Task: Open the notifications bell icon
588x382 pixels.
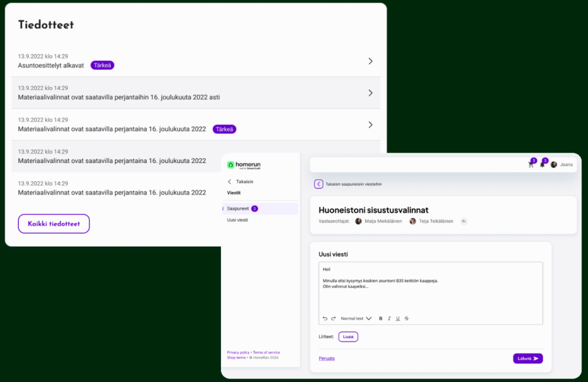Action: 542,165
